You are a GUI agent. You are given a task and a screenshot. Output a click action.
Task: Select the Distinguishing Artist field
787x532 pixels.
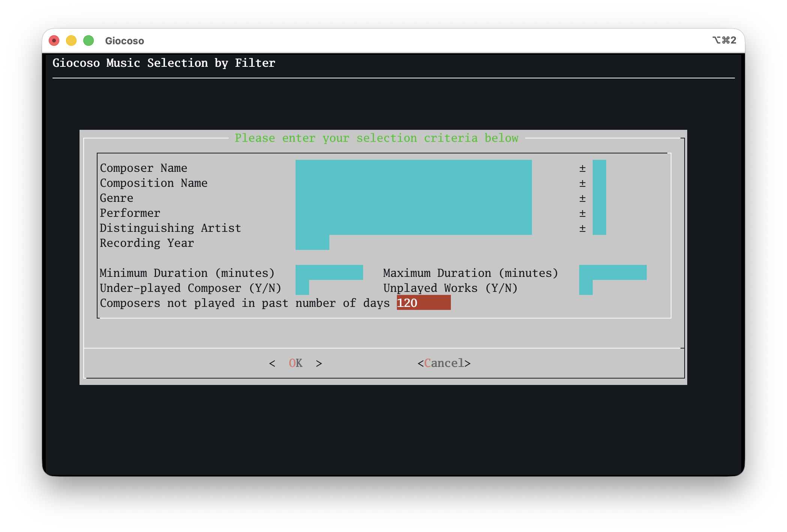pyautogui.click(x=413, y=228)
